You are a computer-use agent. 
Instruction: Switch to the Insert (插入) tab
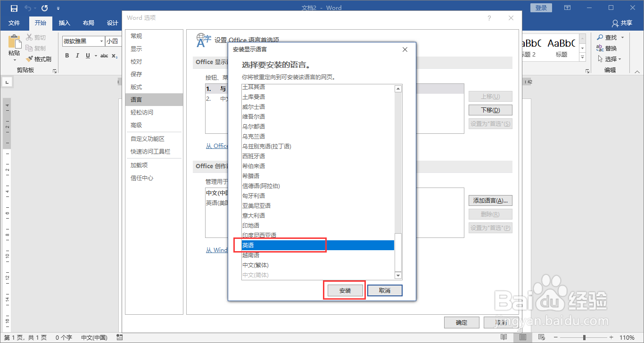(x=64, y=23)
